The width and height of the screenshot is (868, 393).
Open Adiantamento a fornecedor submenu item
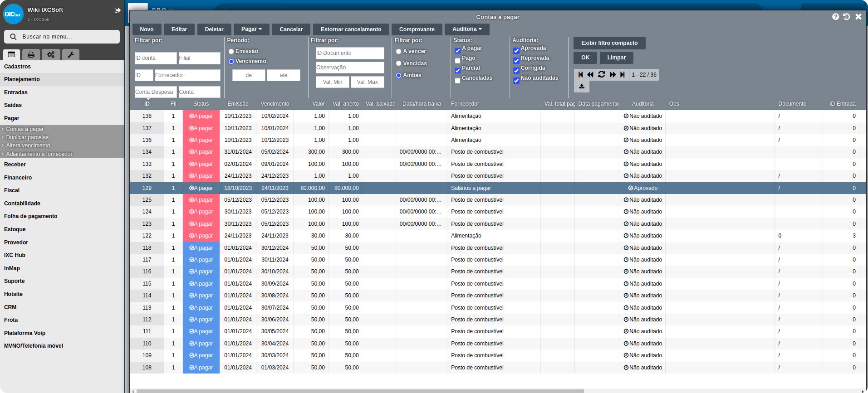(x=39, y=154)
